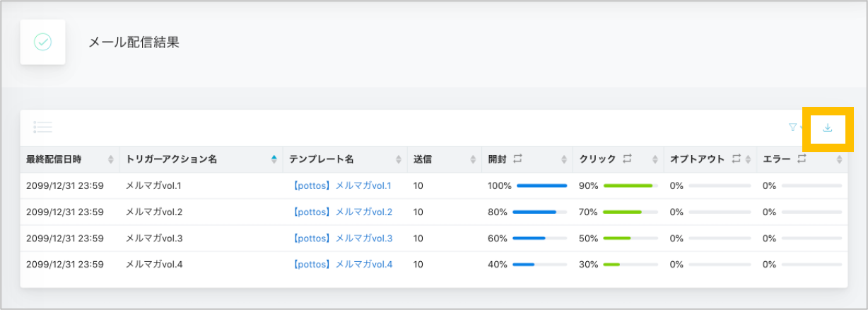Open the filter funnel icon
Image resolution: width=868 pixels, height=310 pixels.
pyautogui.click(x=792, y=127)
